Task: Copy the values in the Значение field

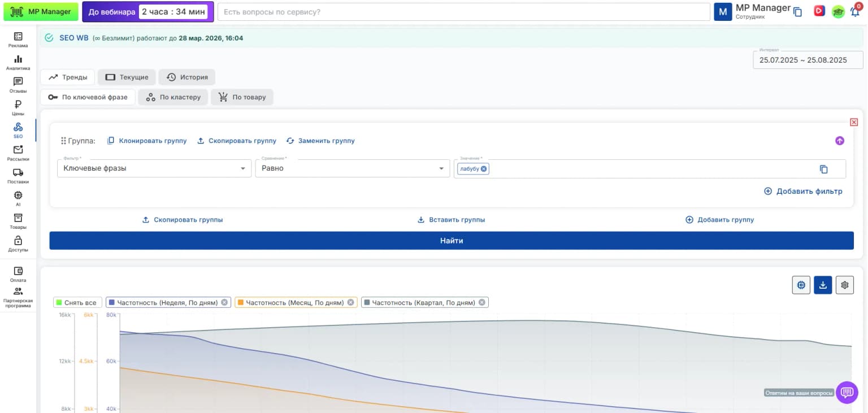Action: [824, 169]
